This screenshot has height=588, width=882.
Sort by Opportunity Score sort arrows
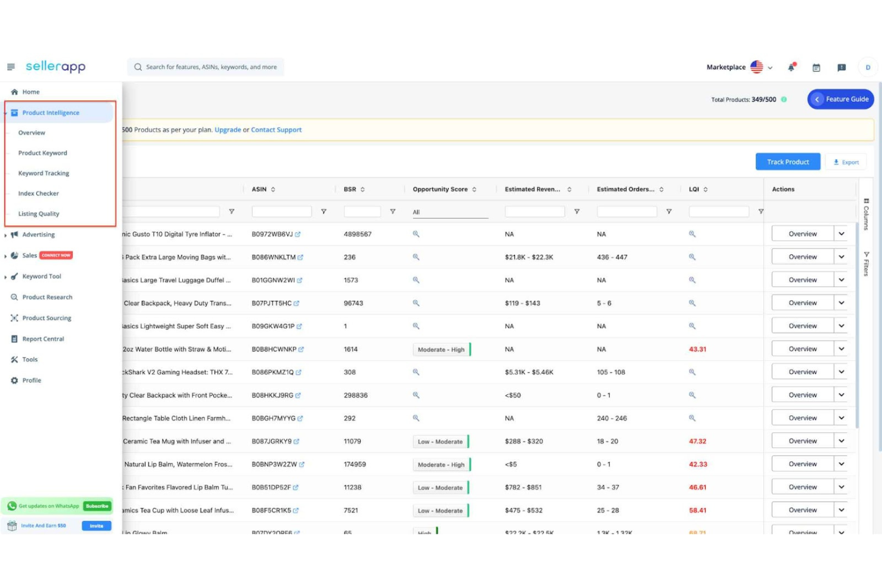pos(474,189)
